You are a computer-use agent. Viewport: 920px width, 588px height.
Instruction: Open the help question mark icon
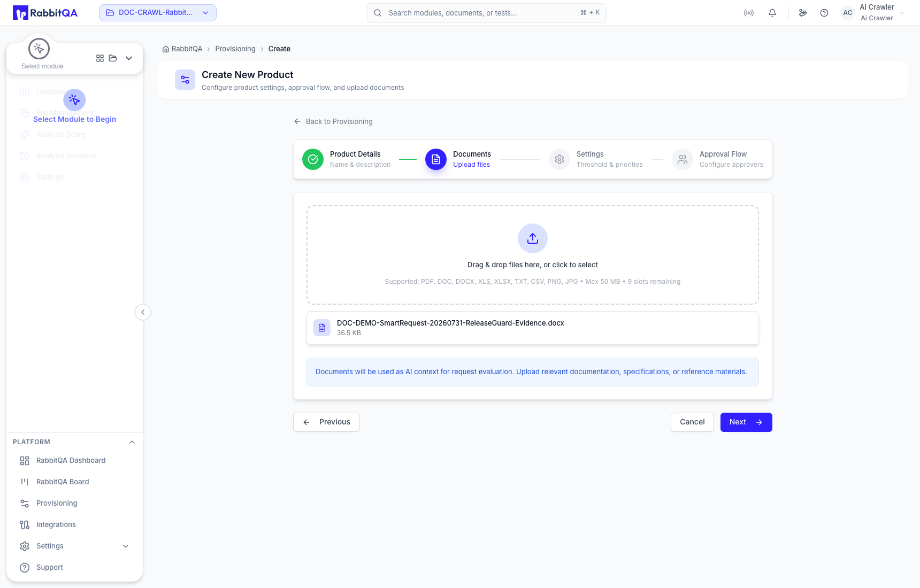click(824, 13)
